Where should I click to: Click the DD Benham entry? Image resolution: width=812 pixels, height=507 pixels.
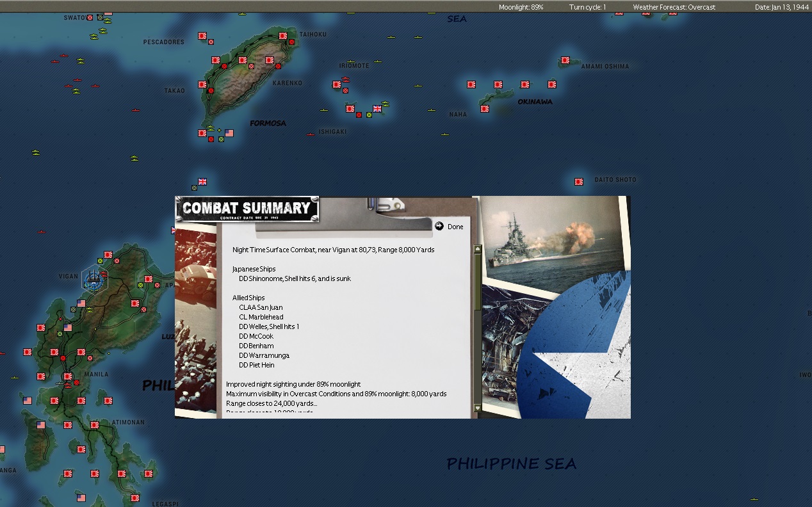256,346
